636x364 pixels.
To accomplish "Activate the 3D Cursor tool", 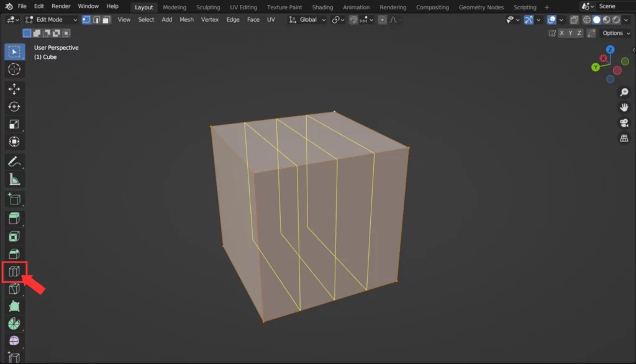I will (14, 70).
